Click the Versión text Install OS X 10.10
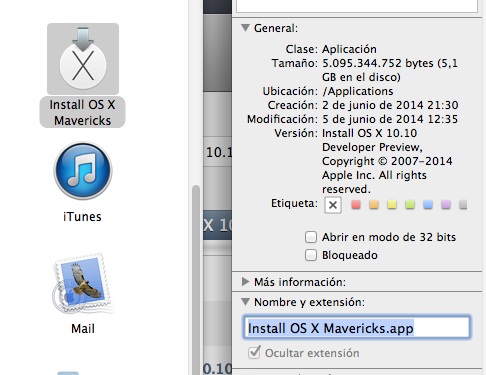This screenshot has width=486, height=375. point(369,133)
